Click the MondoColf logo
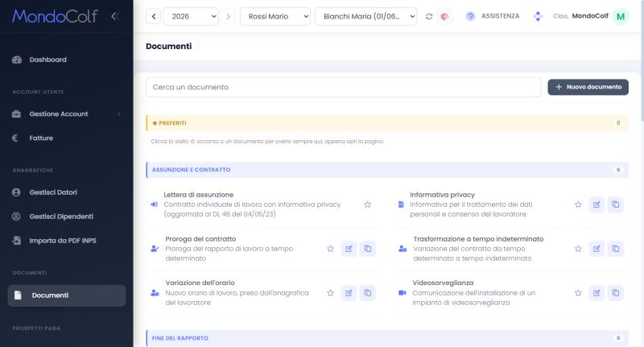 click(x=55, y=16)
